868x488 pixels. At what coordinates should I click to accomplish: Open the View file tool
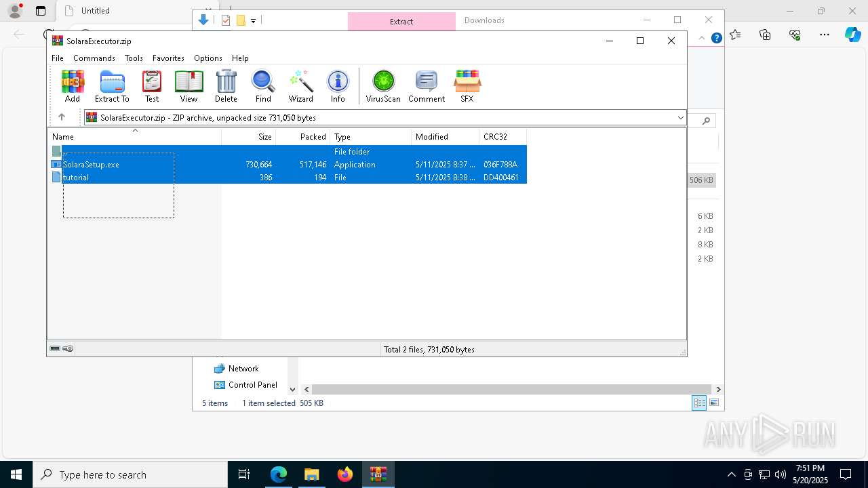[189, 86]
